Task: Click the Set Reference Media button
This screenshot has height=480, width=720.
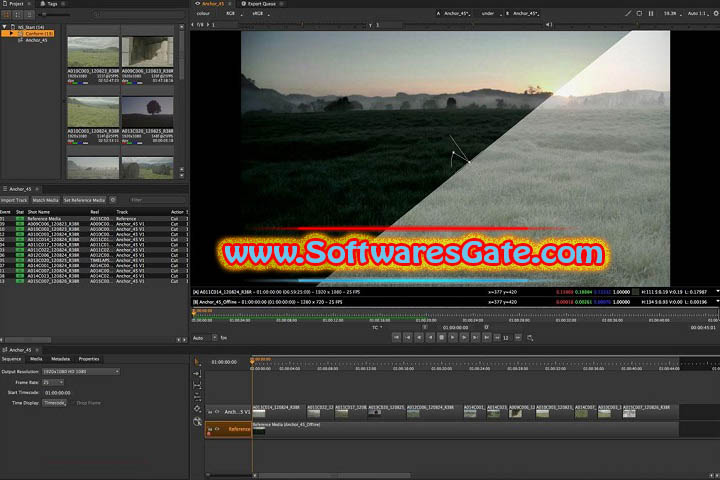Action: [84, 200]
